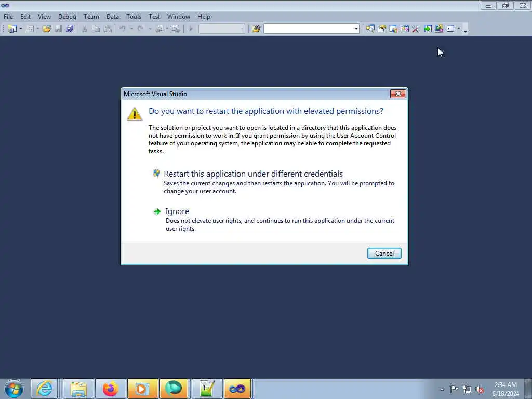Click the Cut scissors icon

coord(85,29)
